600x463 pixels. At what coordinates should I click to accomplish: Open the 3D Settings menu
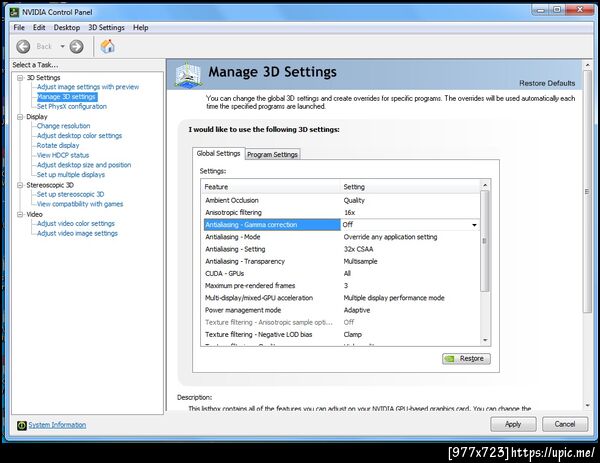[106, 28]
